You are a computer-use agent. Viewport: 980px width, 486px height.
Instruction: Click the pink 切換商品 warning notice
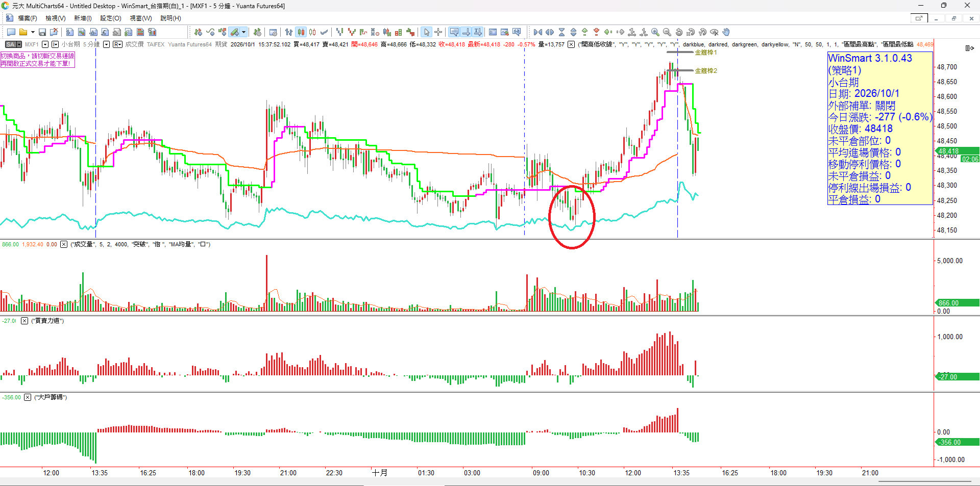click(38, 60)
